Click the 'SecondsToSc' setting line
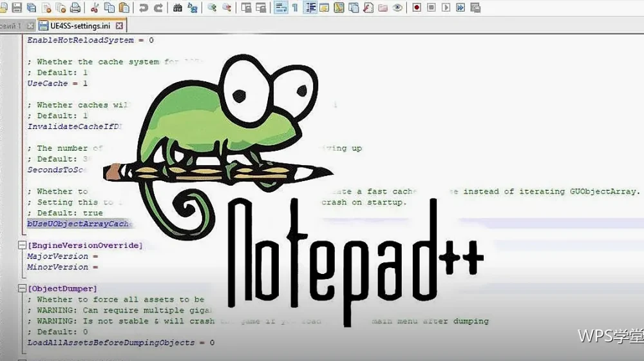644x361 pixels. pyautogui.click(x=57, y=170)
